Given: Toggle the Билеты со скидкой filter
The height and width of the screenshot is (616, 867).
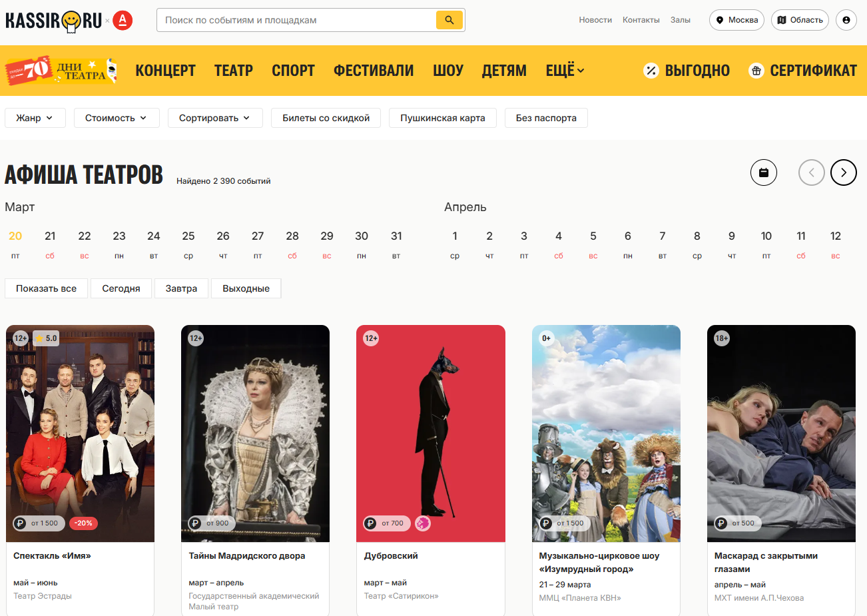Looking at the screenshot, I should pyautogui.click(x=326, y=118).
